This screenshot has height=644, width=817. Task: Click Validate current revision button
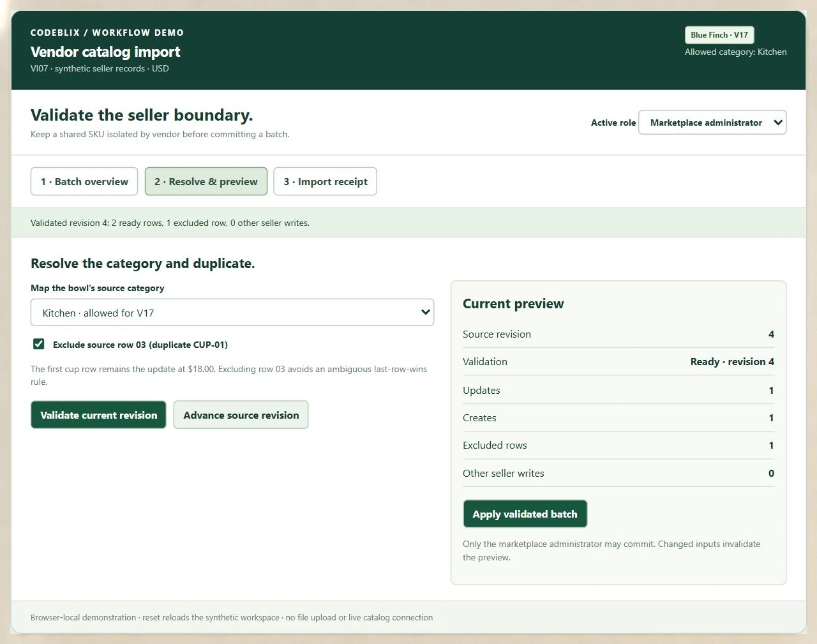98,415
